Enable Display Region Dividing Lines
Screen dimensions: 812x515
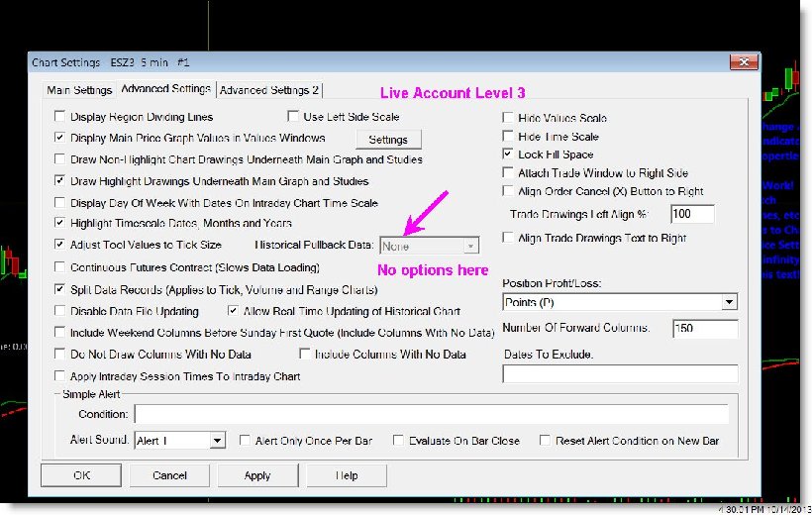point(60,117)
